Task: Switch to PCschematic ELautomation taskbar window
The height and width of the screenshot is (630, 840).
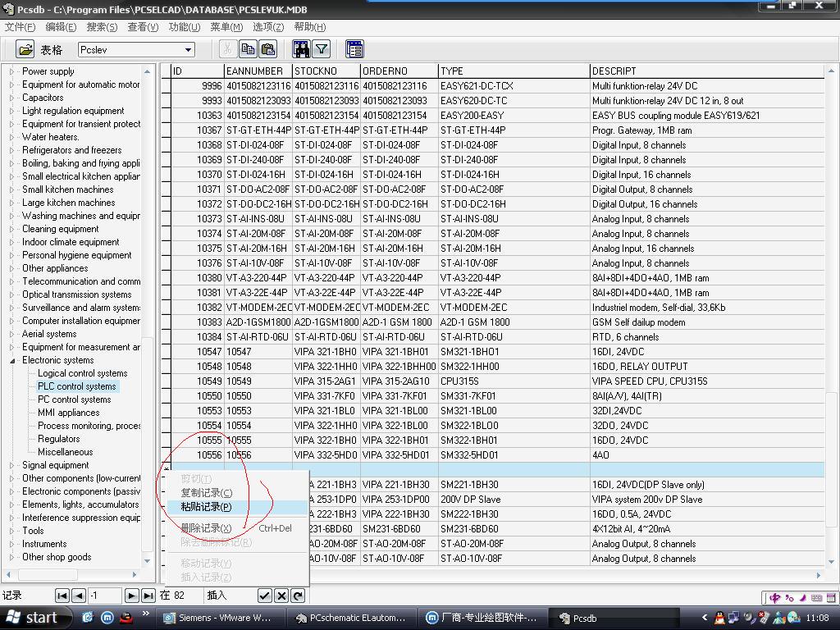Action: click(351, 618)
